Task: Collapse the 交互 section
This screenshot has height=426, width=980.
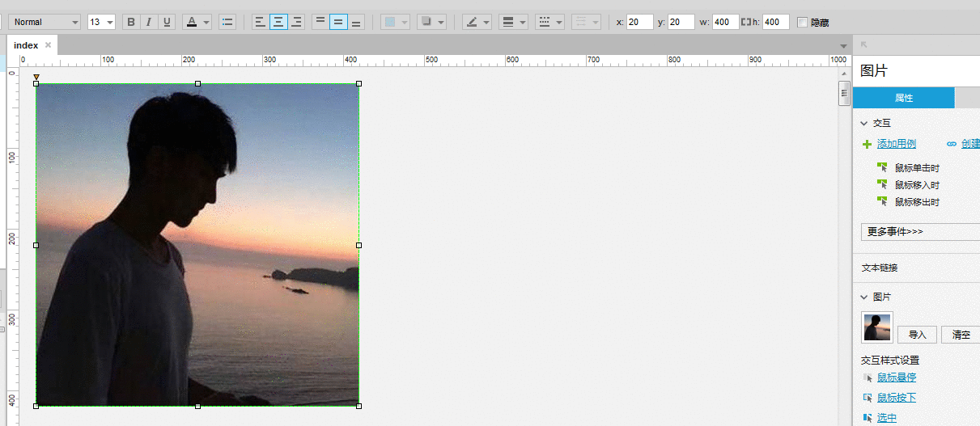Action: [864, 123]
